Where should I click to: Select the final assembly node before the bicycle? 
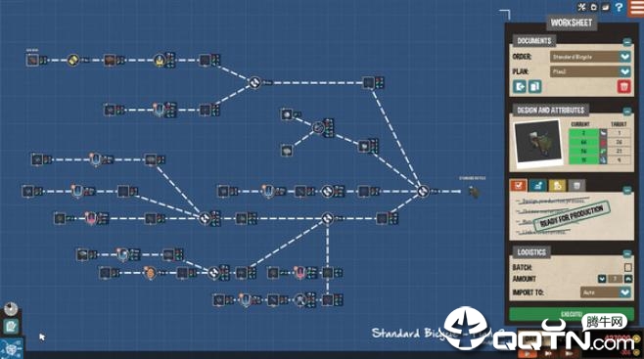(423, 191)
